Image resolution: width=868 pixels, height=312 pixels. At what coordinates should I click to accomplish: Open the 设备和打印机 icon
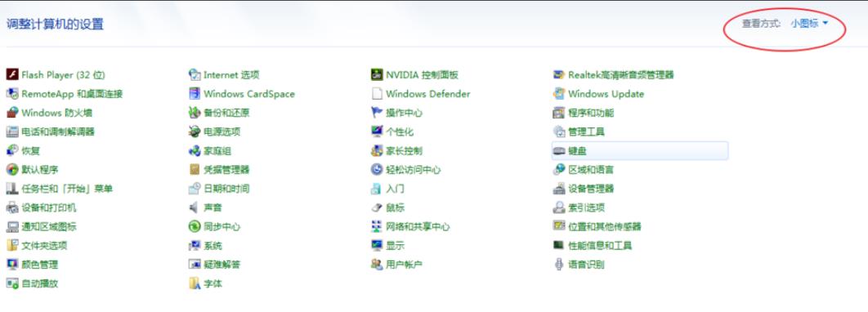pos(12,207)
